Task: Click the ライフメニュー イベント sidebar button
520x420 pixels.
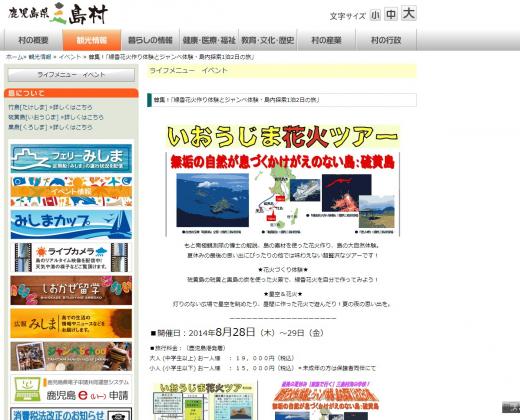Action: 71,75
